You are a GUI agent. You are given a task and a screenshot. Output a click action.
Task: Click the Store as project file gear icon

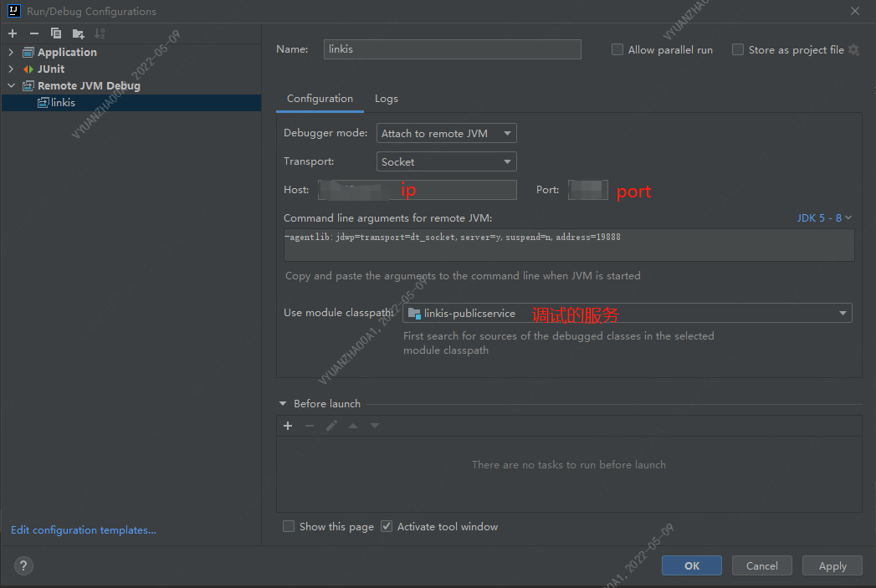tap(853, 49)
